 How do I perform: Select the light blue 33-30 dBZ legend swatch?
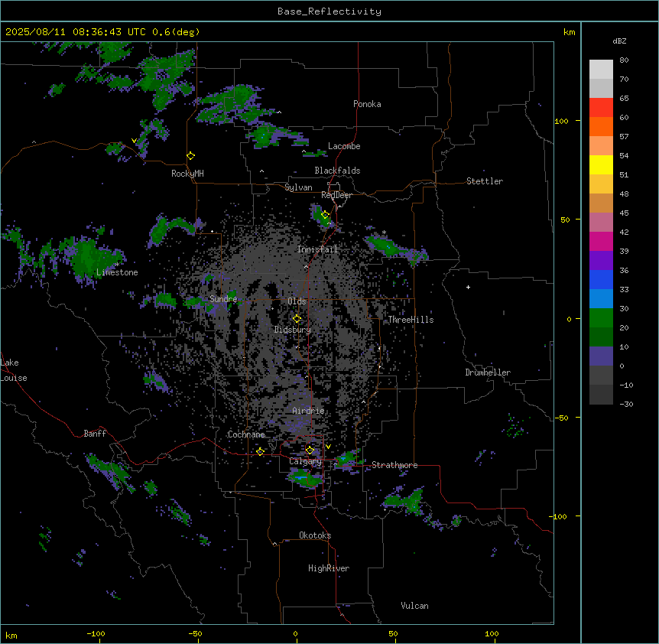coord(601,299)
